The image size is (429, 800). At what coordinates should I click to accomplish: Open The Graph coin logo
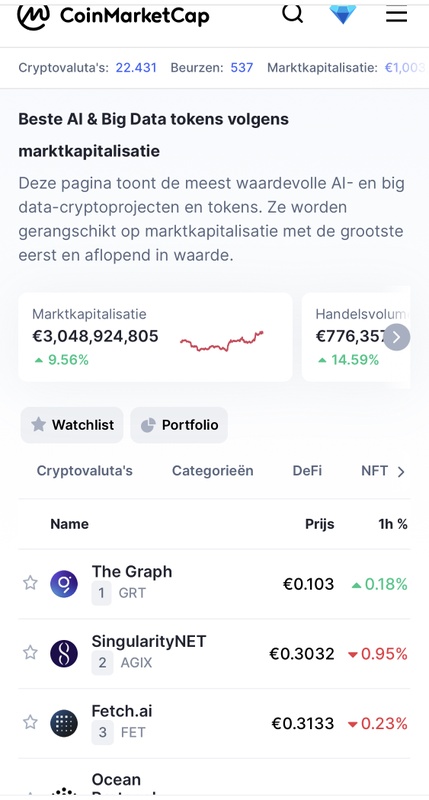click(64, 584)
